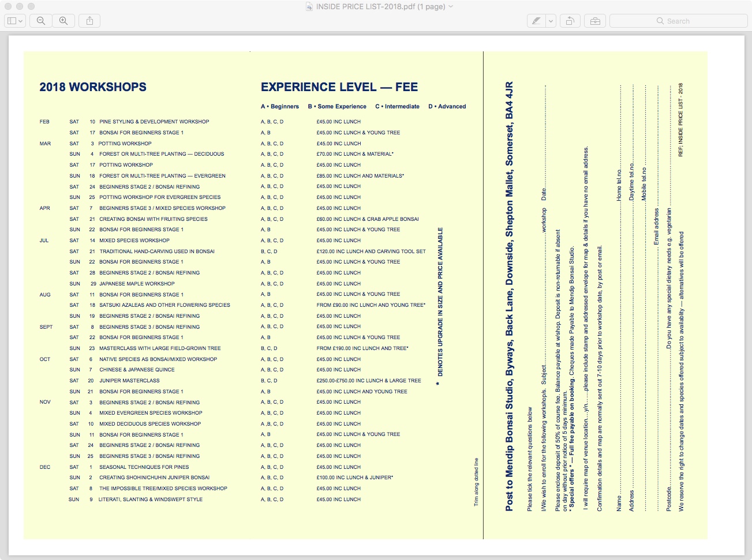Viewport: 752px width, 560px height.
Task: Open the Share menu button
Action: tap(89, 21)
